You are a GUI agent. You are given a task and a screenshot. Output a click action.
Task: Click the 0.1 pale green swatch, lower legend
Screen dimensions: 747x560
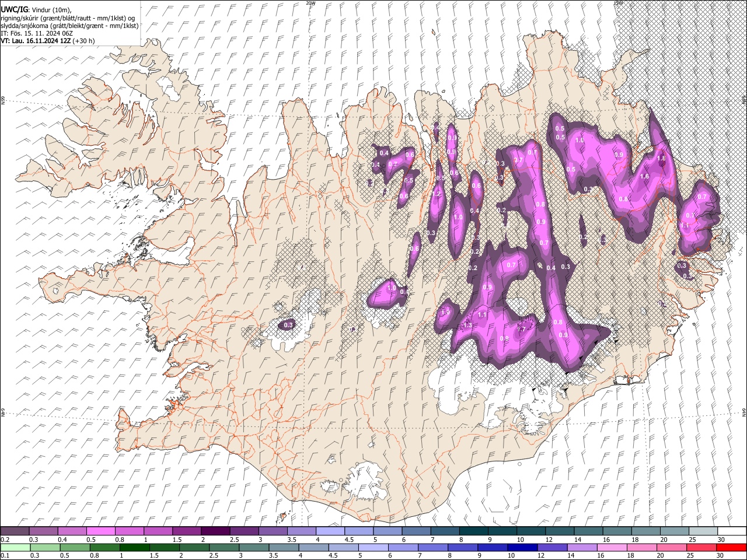15,547
